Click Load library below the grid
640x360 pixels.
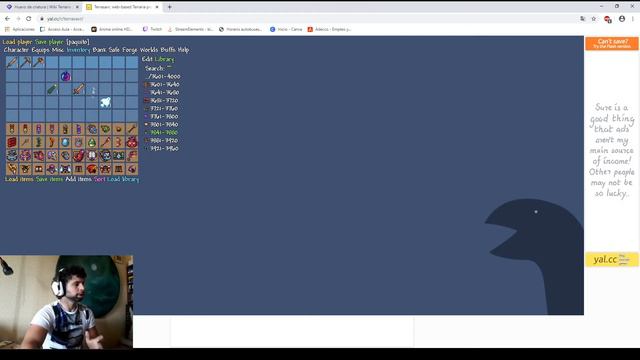123,179
